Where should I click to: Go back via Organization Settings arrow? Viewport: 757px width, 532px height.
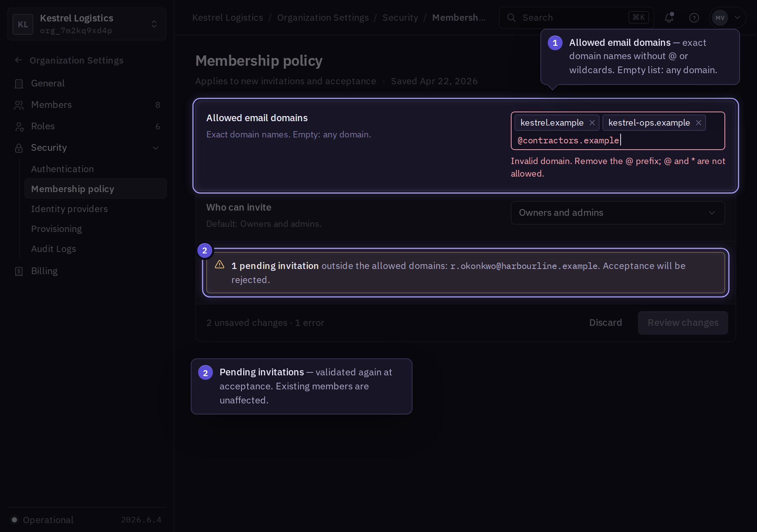pos(18,60)
